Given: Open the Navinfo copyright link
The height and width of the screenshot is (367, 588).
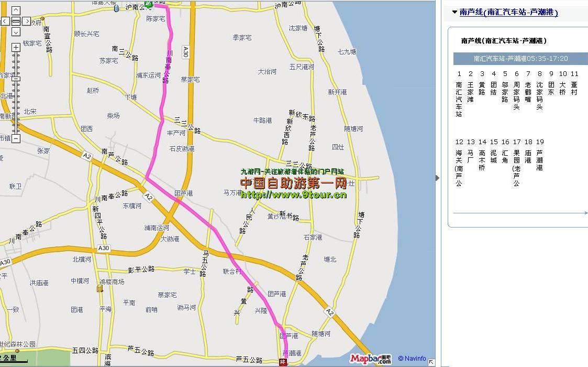Looking at the screenshot, I should (412, 359).
